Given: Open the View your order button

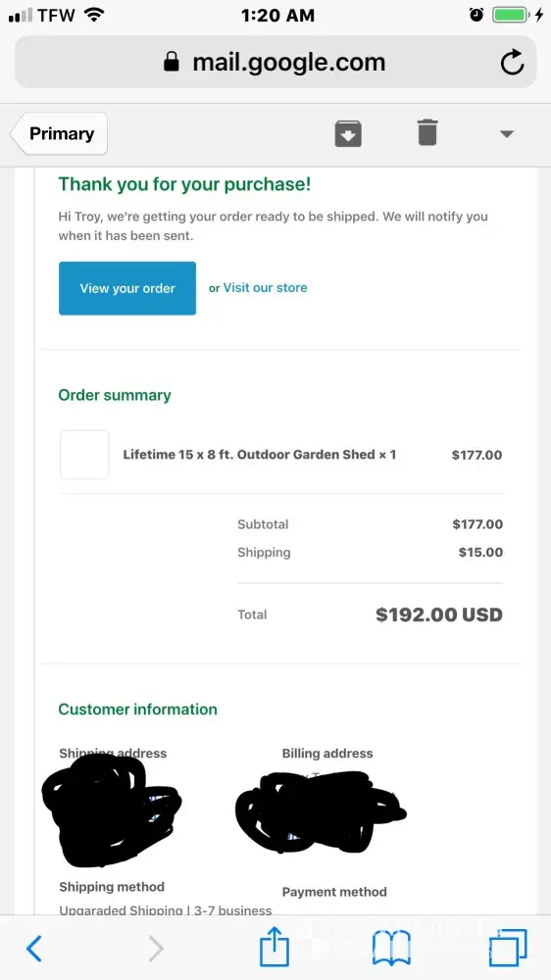Looking at the screenshot, I should tap(127, 288).
